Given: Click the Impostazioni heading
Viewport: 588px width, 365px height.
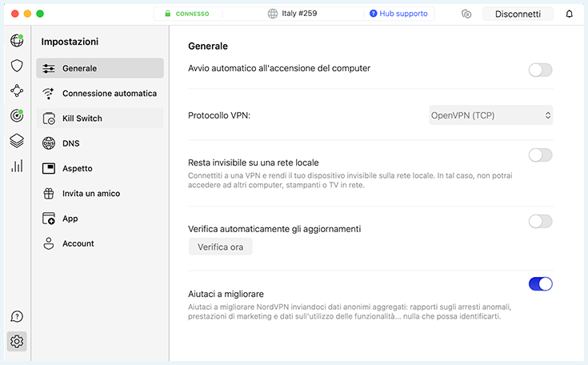Looking at the screenshot, I should pos(70,42).
